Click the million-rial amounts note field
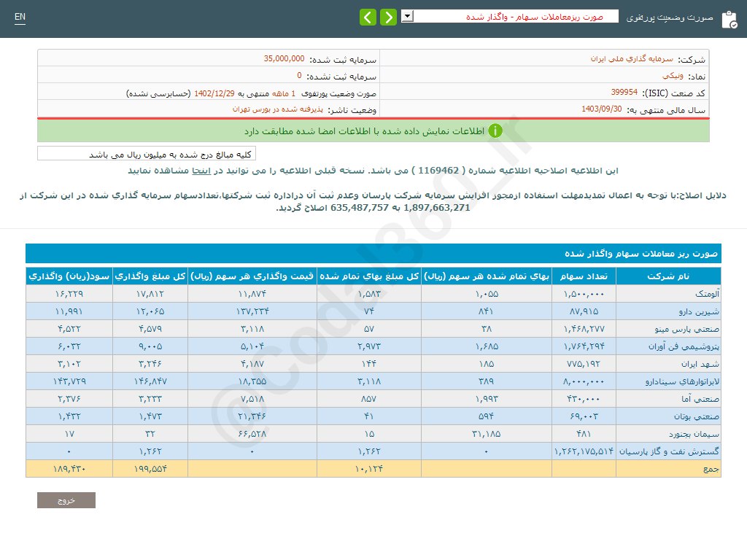 point(147,154)
